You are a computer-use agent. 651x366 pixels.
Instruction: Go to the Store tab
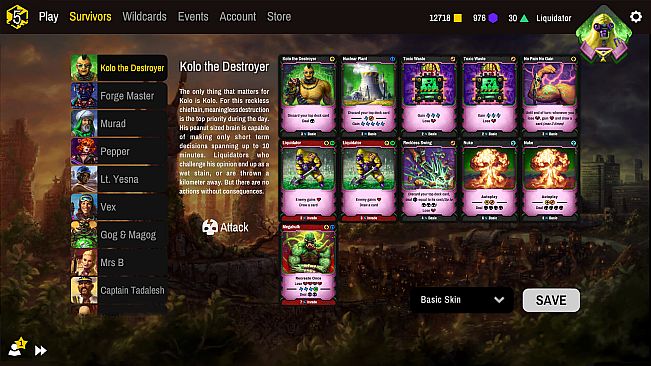[x=279, y=17]
